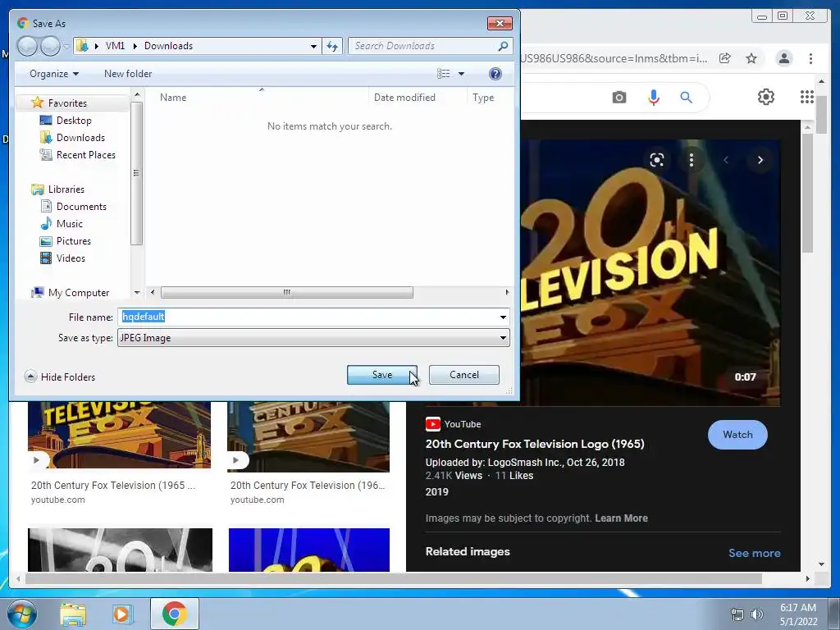
Task: Open the Windows Start menu
Action: [x=22, y=614]
